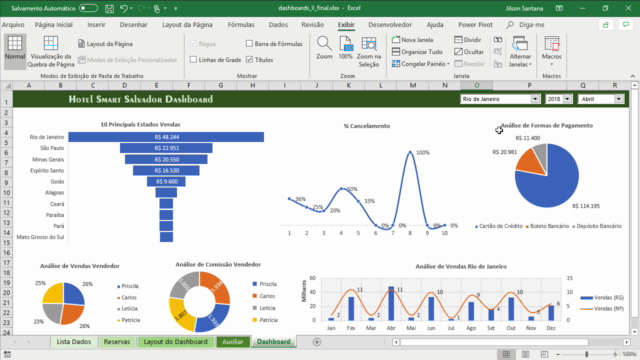Open Fórmulas ribbon tab
The width and height of the screenshot is (640, 360).
tap(241, 25)
